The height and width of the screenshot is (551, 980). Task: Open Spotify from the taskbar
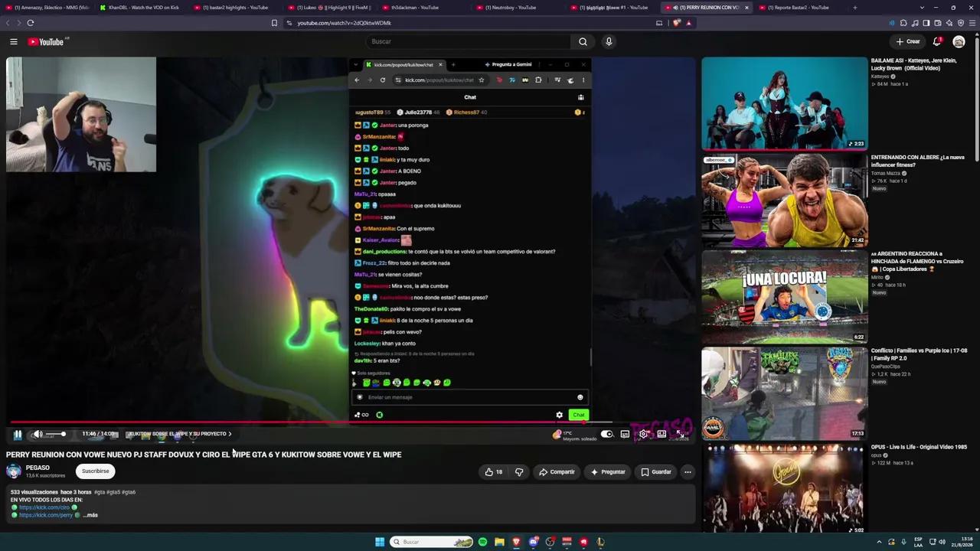point(482,542)
